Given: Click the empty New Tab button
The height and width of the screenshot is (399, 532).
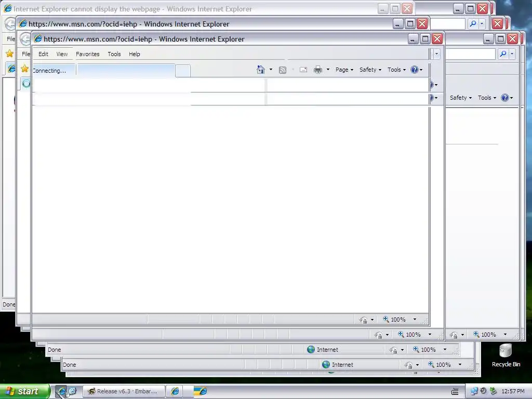Looking at the screenshot, I should [x=183, y=71].
